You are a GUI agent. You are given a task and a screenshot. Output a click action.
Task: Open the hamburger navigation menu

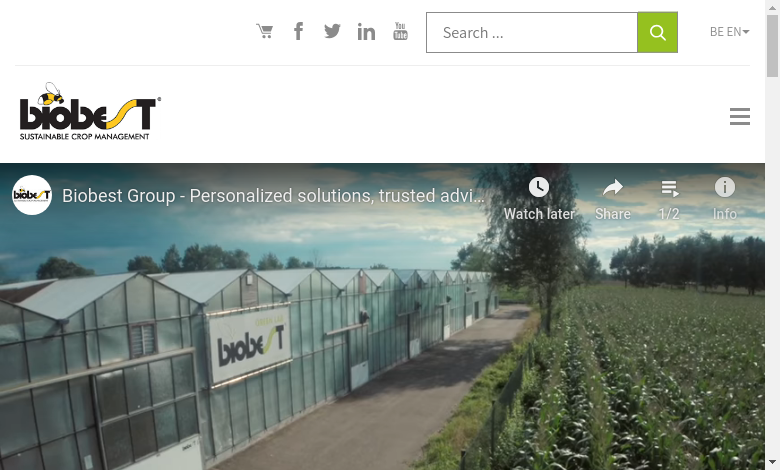[x=740, y=116]
